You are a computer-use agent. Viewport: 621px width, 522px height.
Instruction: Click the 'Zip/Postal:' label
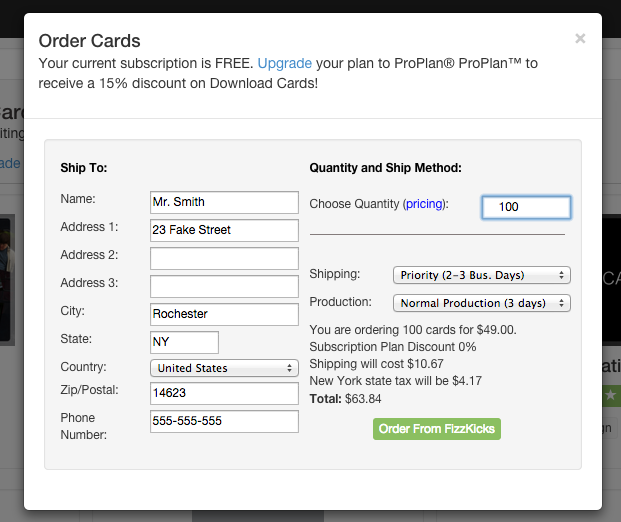coord(90,390)
